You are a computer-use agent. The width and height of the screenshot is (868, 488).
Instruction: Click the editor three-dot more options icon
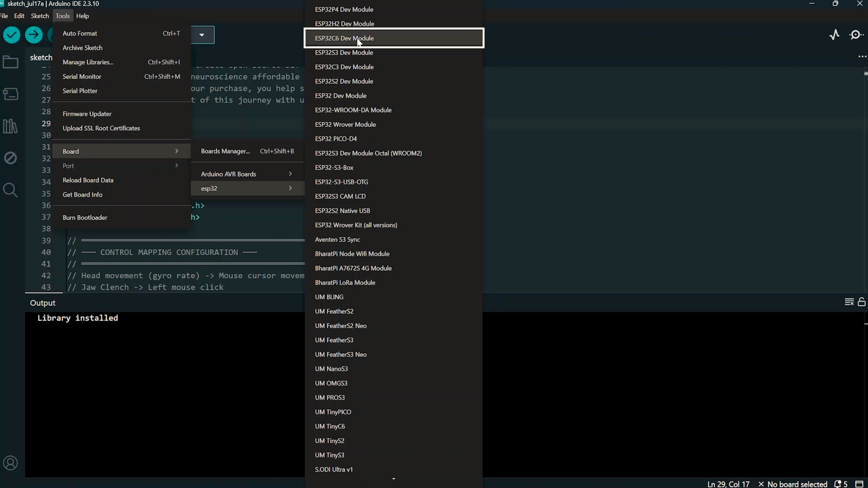[862, 57]
